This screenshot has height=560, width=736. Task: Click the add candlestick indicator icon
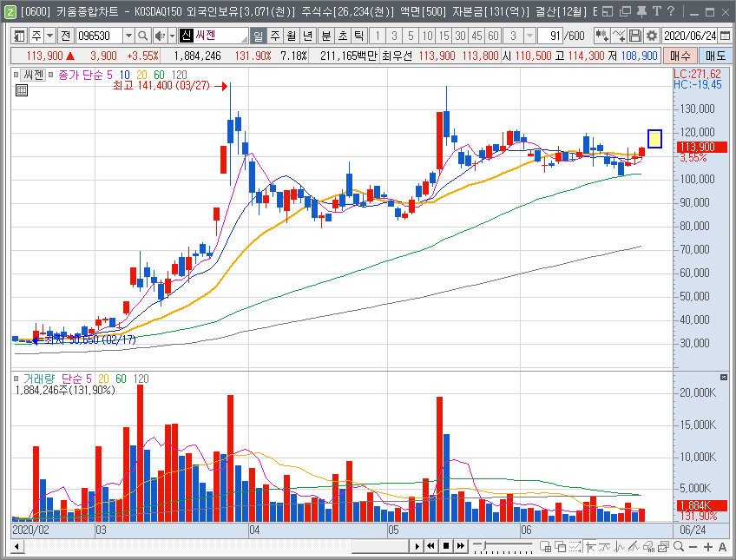click(x=601, y=36)
